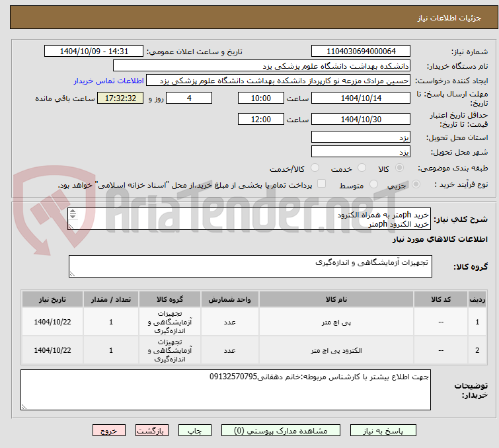Viewport: 499px width, 448px height.
Task: Select the کالا radio button
Action: click(399, 168)
